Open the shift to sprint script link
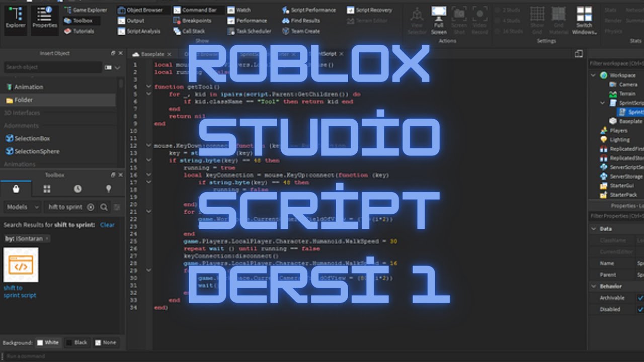The height and width of the screenshot is (362, 644). click(x=20, y=292)
